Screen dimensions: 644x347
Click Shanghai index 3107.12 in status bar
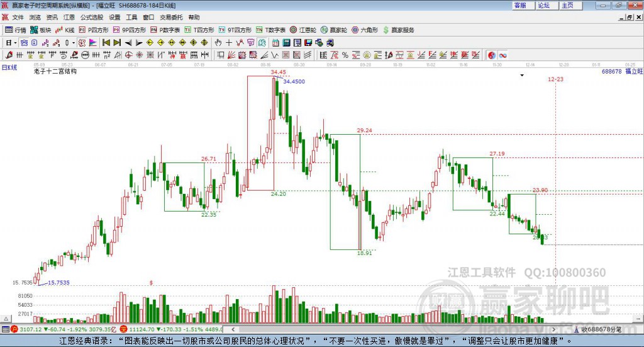click(x=30, y=329)
